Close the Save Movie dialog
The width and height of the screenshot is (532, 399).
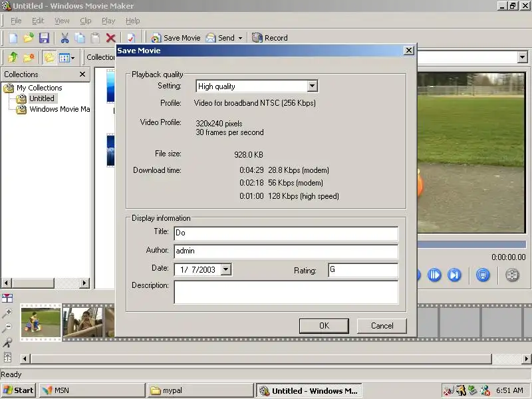click(x=409, y=51)
